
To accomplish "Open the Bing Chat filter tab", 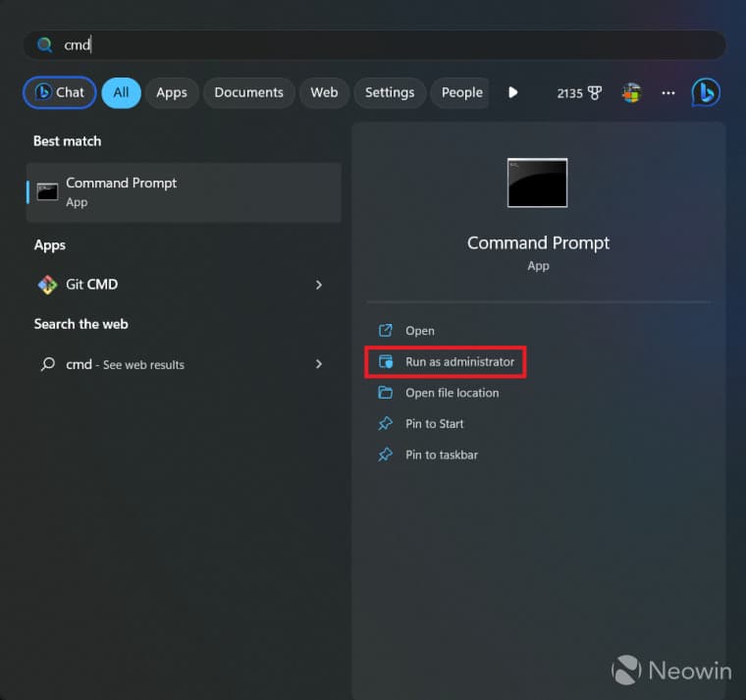I will tap(60, 92).
